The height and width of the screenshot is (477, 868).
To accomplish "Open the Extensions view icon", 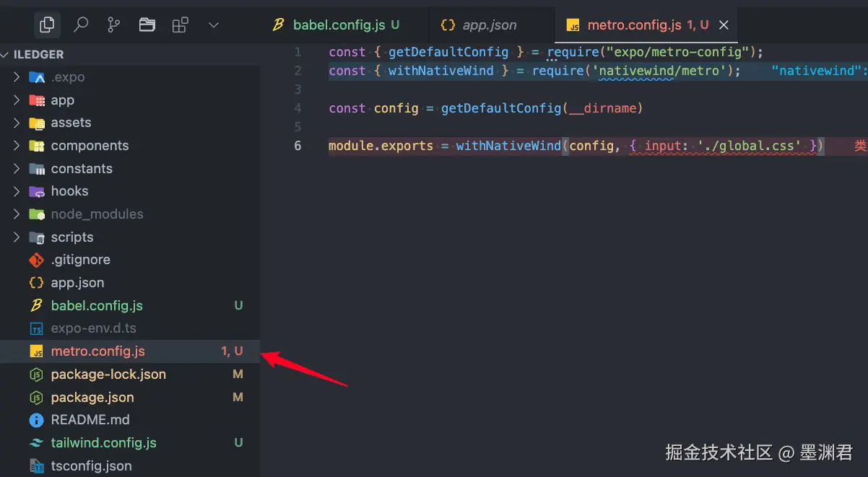I will click(180, 25).
